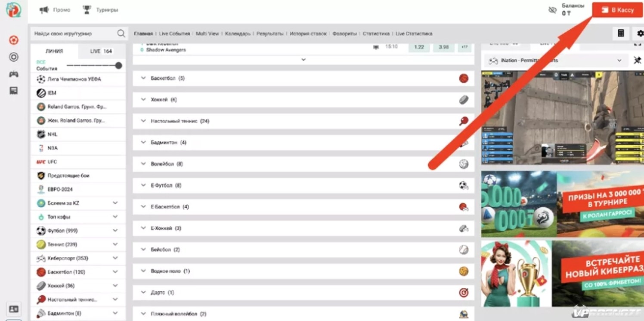Toggle balance visibility eye icon
The image size is (644, 321).
[552, 10]
